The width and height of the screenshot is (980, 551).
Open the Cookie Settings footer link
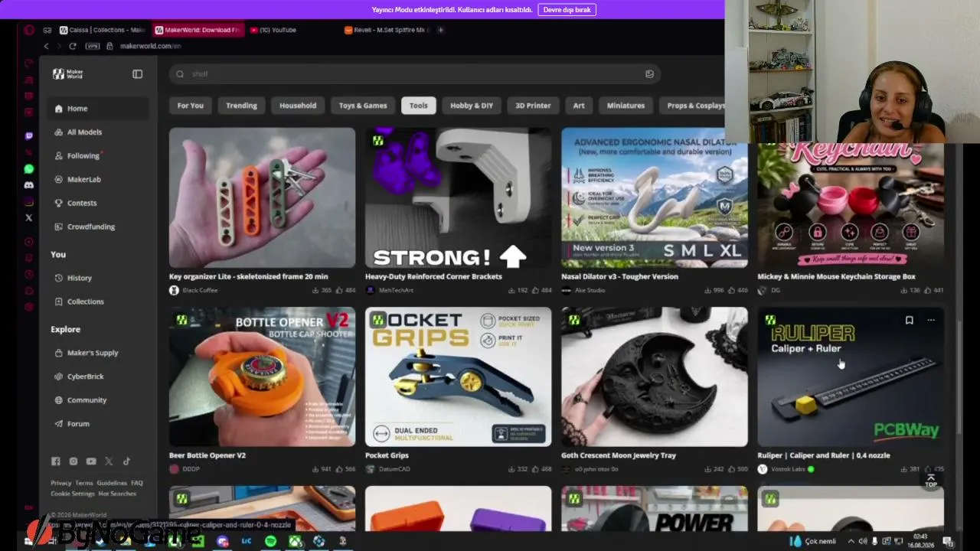point(73,494)
